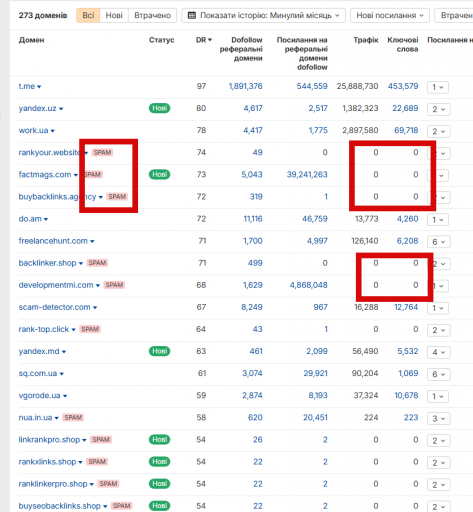Expand arrow next to vgorode.ua
The width and height of the screenshot is (473, 512).
[65, 396]
